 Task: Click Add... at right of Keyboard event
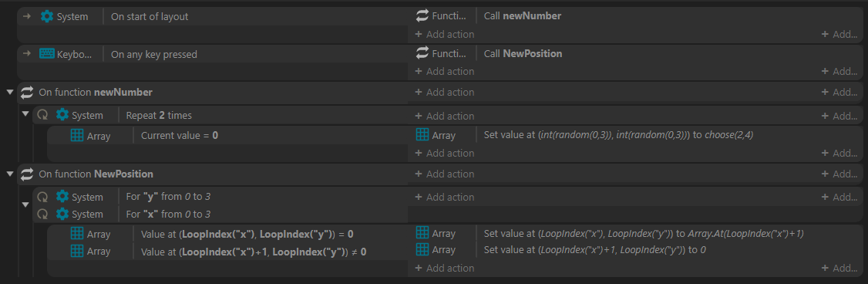coord(839,72)
